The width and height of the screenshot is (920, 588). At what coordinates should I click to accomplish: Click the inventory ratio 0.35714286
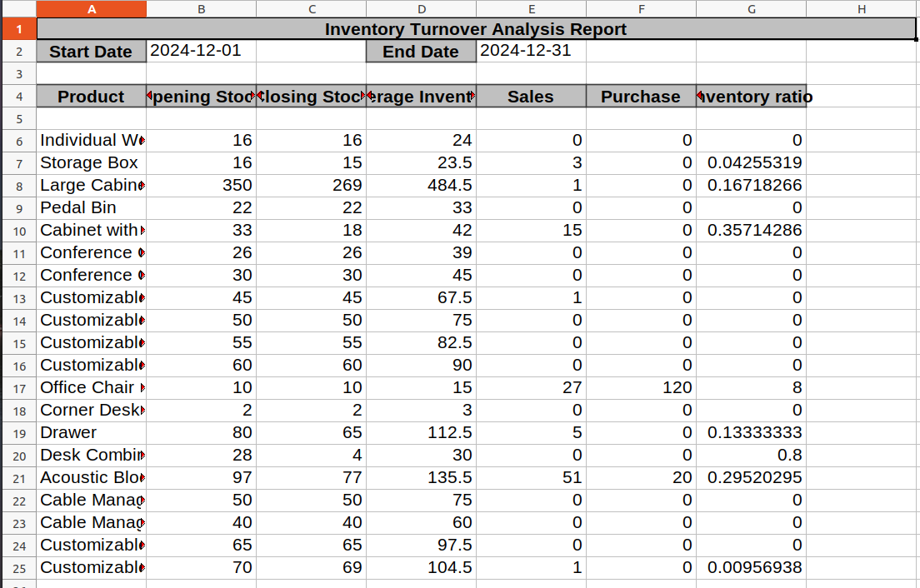coord(751,231)
